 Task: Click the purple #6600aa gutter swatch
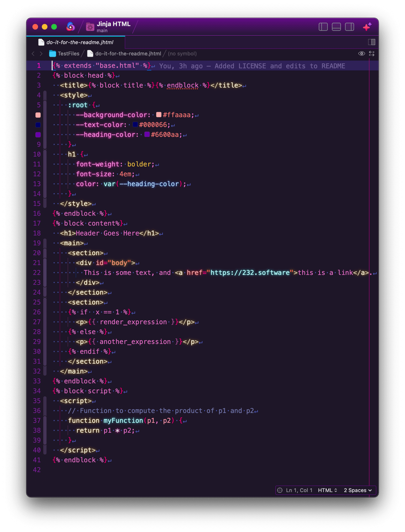coord(38,135)
